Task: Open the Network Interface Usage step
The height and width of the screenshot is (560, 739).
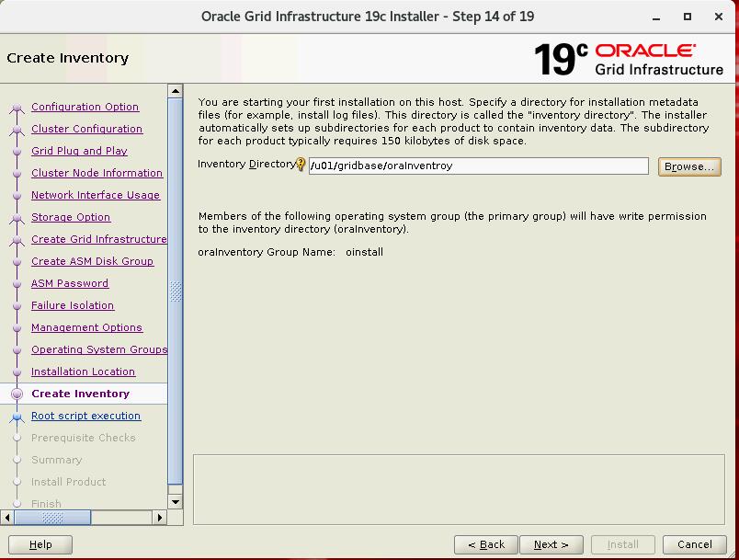Action: (96, 196)
